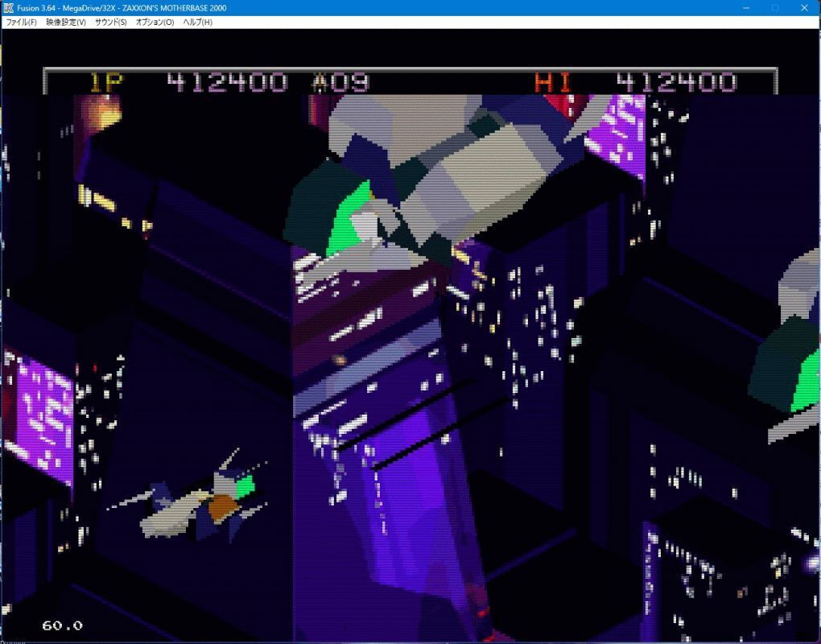
Task: Click the 60.0 frame rate counter
Action: click(62, 625)
